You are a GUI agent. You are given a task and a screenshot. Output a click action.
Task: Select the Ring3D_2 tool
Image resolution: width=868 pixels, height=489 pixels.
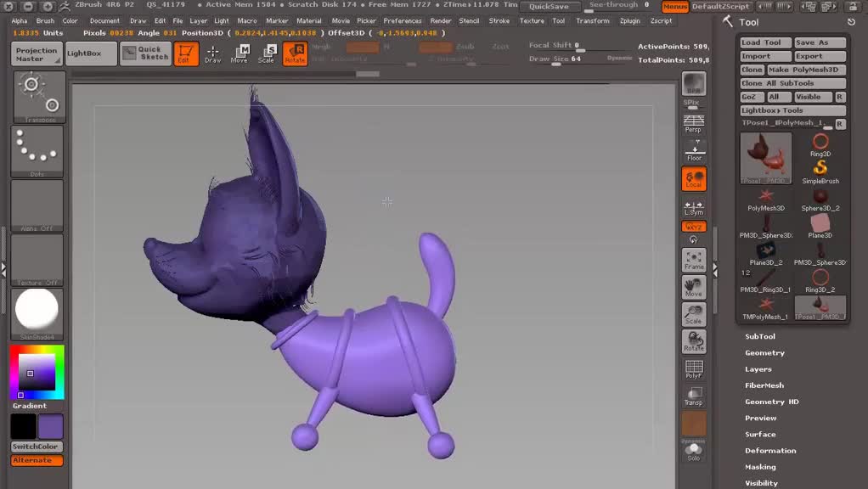[820, 280]
